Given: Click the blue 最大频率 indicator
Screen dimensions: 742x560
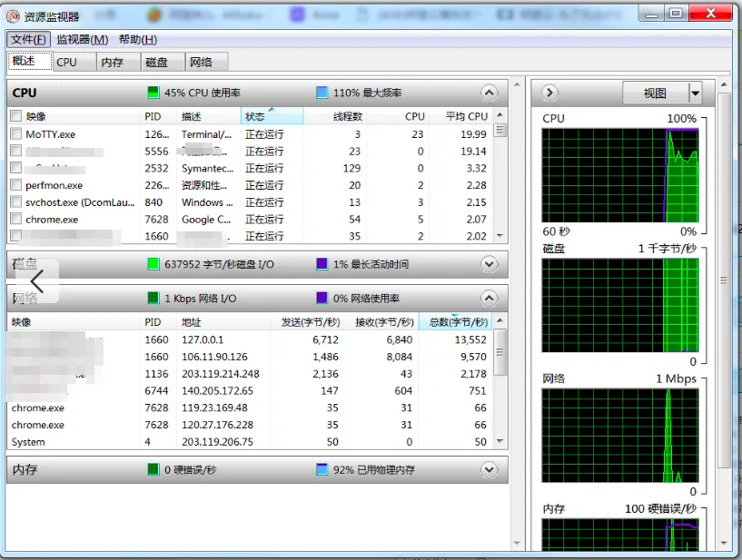Looking at the screenshot, I should [322, 93].
